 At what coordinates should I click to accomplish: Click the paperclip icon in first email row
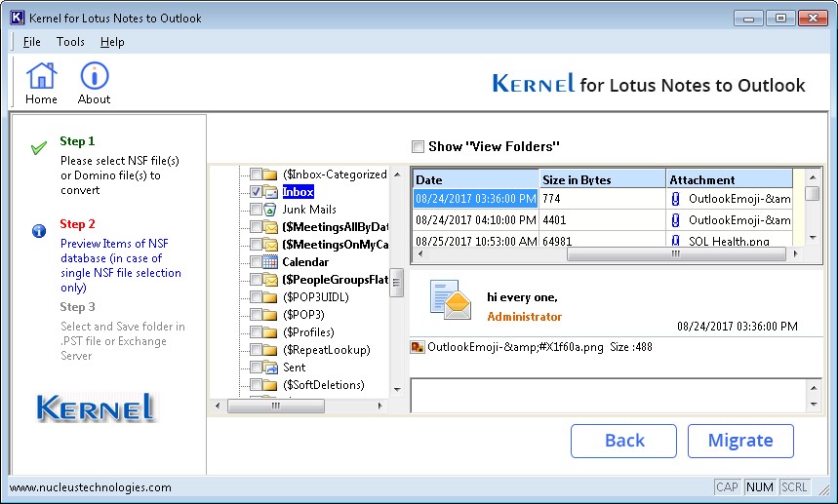point(675,199)
